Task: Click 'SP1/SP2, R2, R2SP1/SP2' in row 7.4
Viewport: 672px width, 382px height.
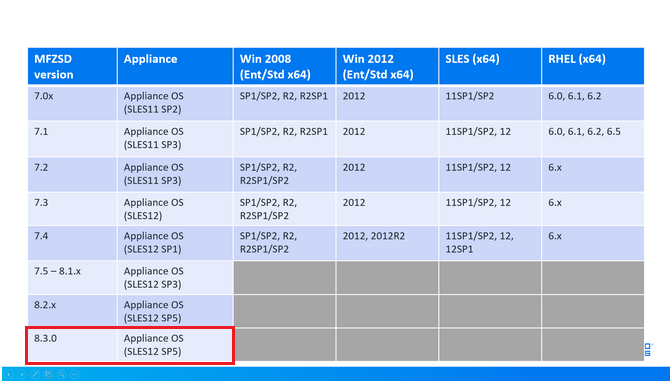Action: (x=285, y=243)
